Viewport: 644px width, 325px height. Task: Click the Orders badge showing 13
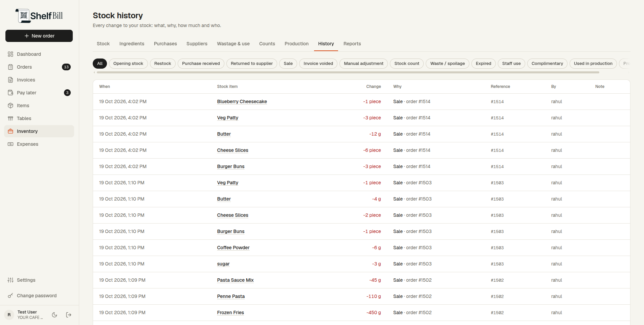click(x=66, y=67)
